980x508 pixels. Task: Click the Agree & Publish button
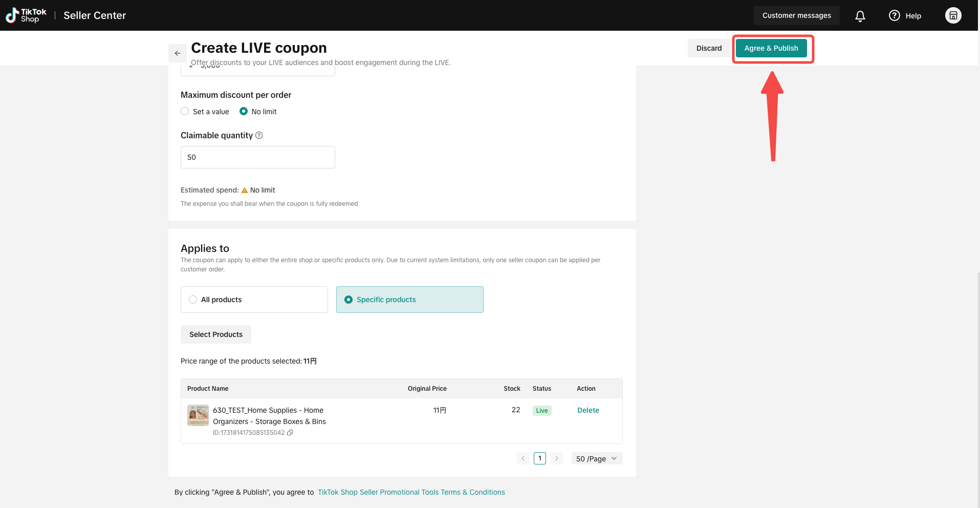(771, 48)
